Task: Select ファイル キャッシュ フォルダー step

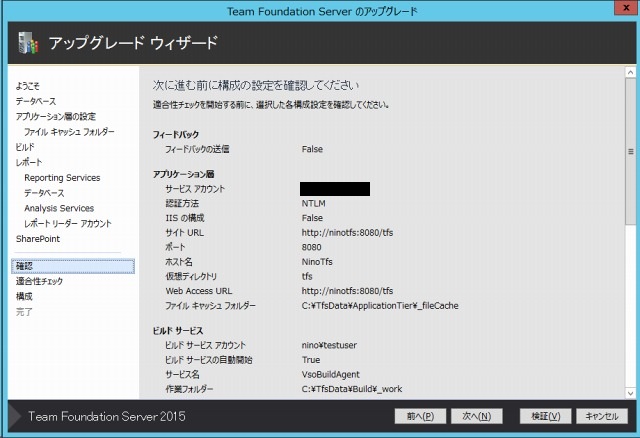Action: click(x=69, y=132)
